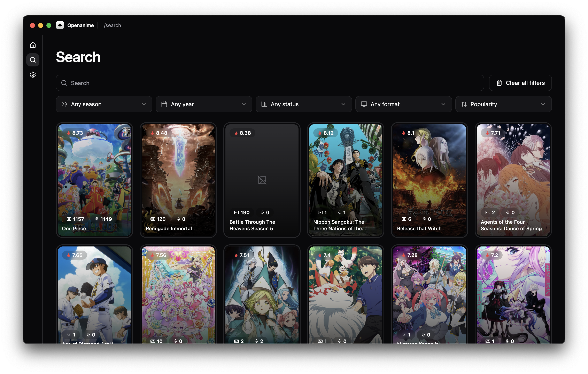Click the 7.71 rating on Agents of the Four Seasons
588x374 pixels.
(x=493, y=133)
